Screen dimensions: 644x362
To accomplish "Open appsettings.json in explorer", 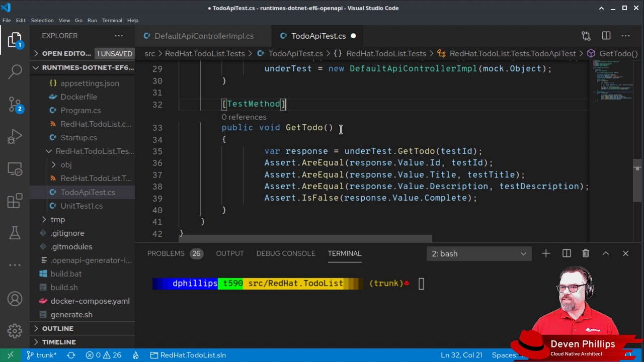I will [x=90, y=83].
